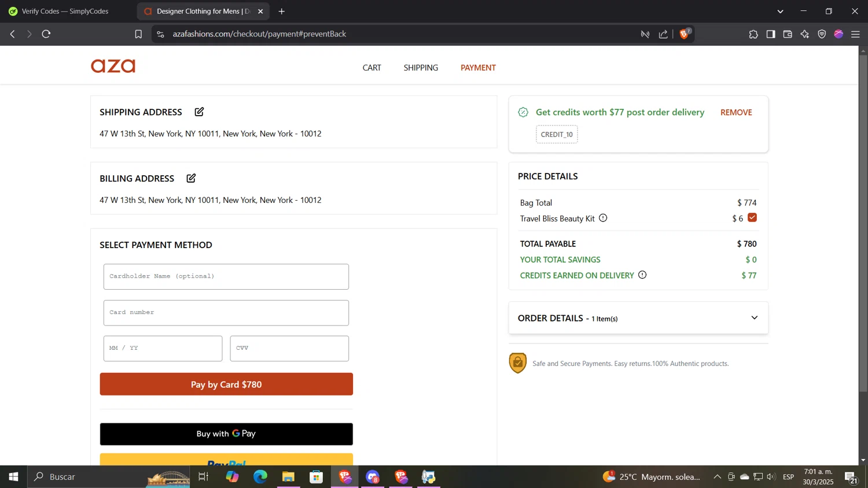This screenshot has height=488, width=868.
Task: View site information icon left of URL
Action: 160,34
